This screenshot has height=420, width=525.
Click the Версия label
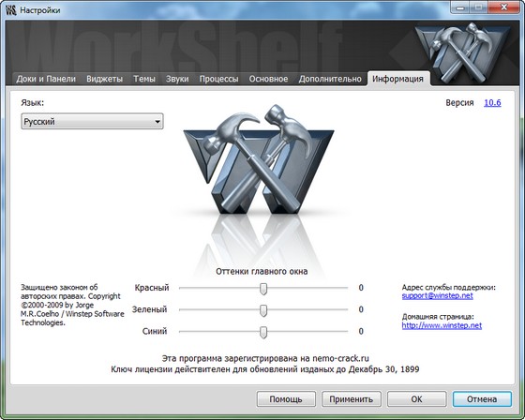click(x=459, y=103)
